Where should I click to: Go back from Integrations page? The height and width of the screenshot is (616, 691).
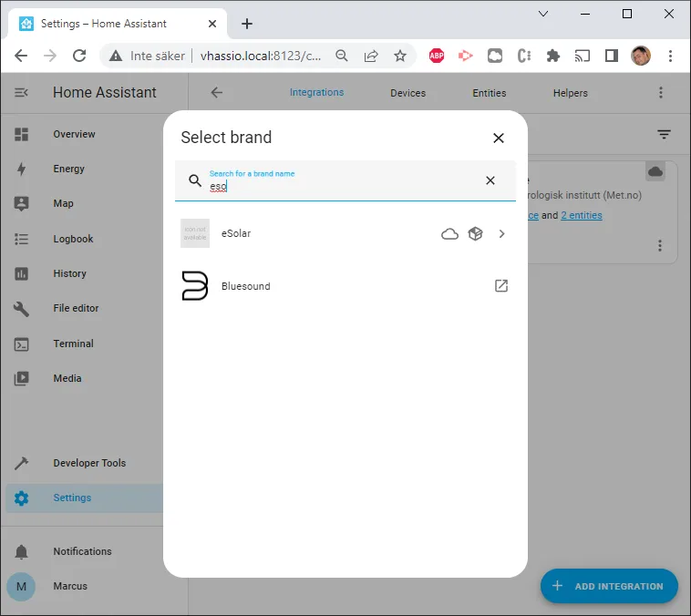216,92
